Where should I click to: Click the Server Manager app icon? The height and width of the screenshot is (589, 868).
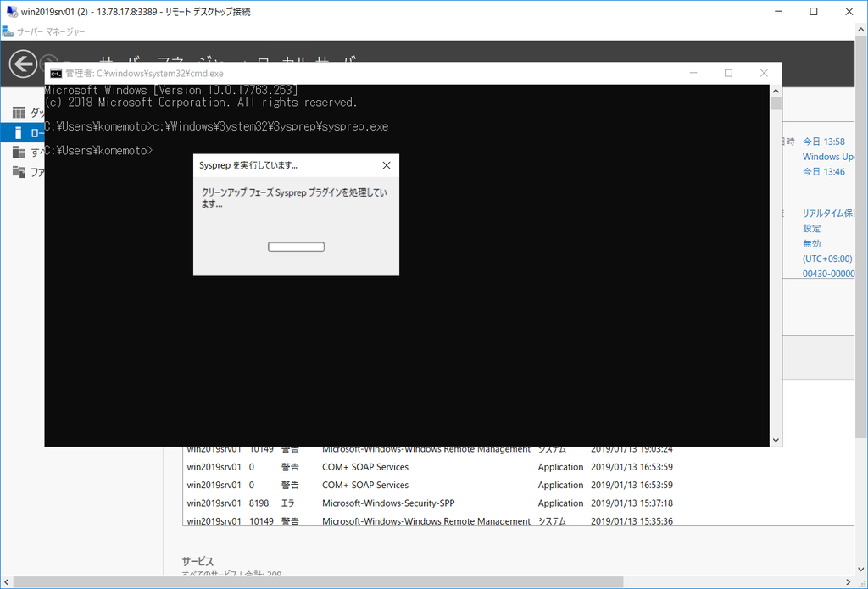tap(8, 31)
